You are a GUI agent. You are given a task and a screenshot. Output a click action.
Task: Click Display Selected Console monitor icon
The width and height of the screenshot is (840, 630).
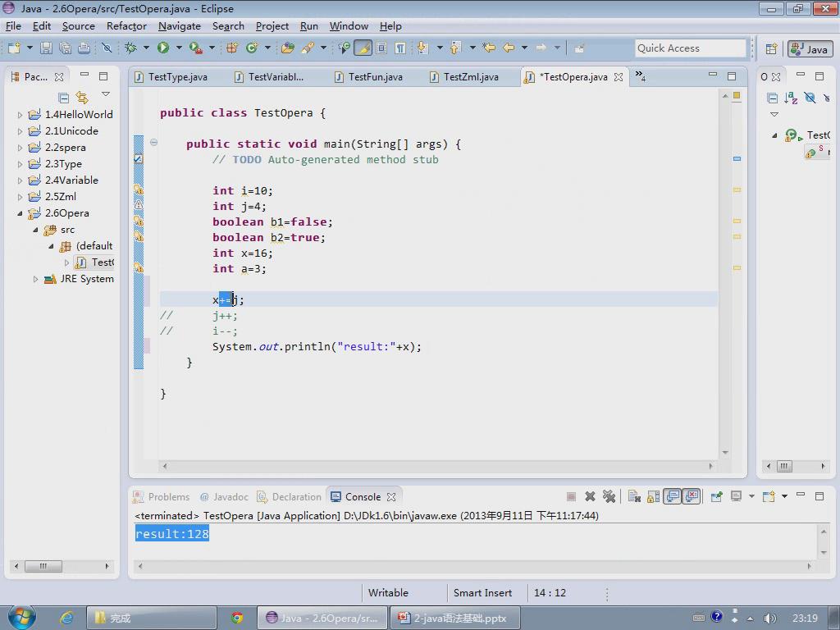[x=737, y=496]
